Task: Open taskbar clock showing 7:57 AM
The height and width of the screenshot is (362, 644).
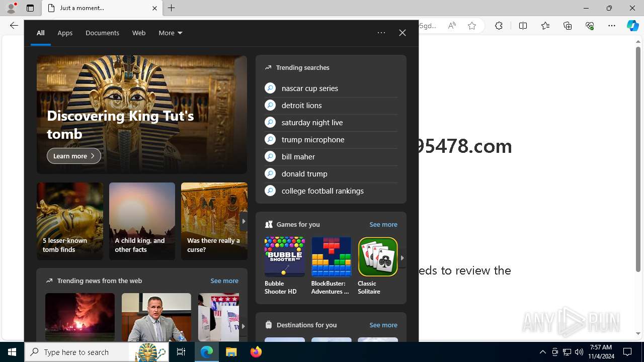Action: click(601, 352)
